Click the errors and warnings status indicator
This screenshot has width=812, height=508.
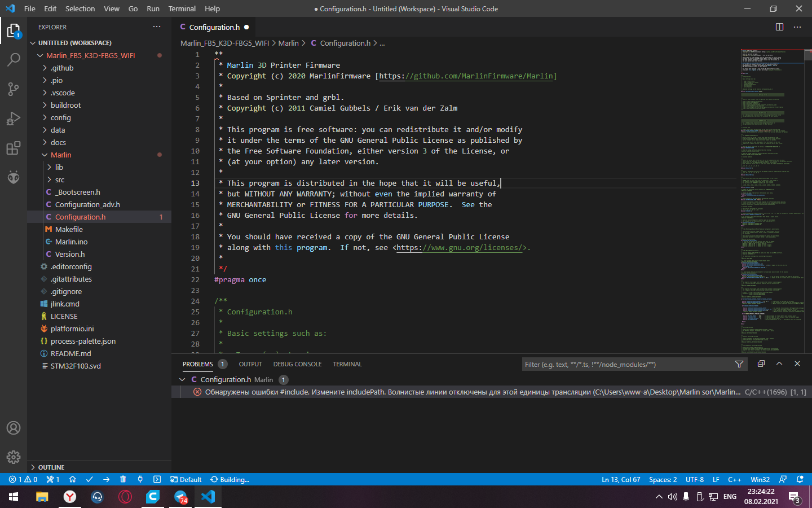click(23, 479)
